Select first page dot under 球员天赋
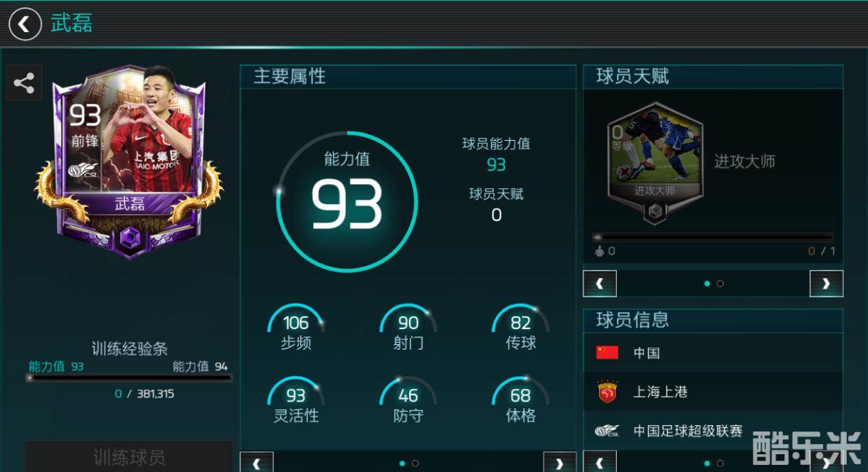This screenshot has height=472, width=868. click(706, 284)
